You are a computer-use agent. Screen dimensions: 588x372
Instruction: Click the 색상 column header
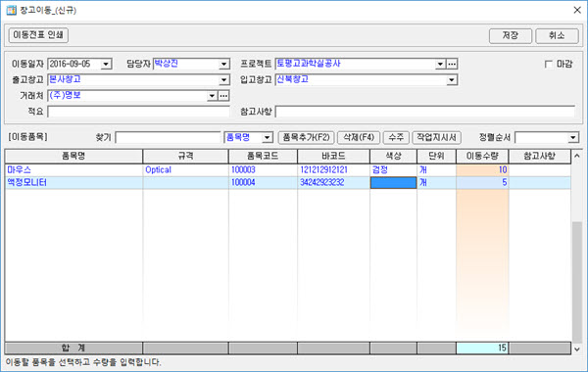click(393, 157)
